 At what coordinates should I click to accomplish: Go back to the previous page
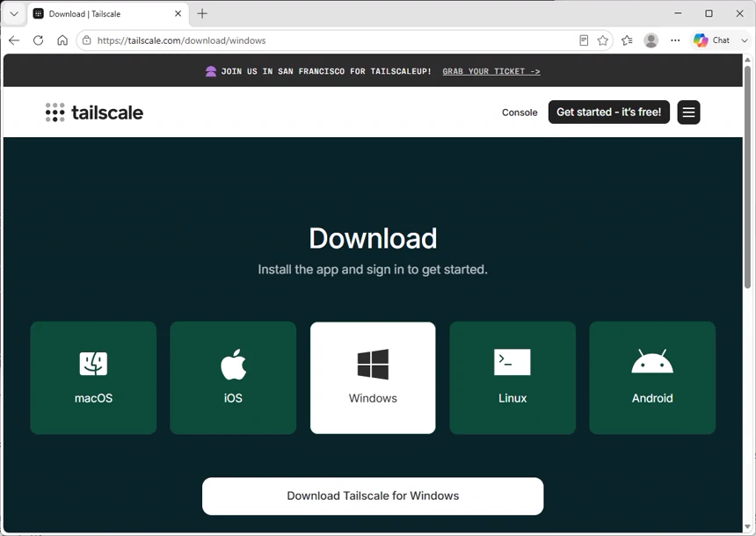point(14,40)
